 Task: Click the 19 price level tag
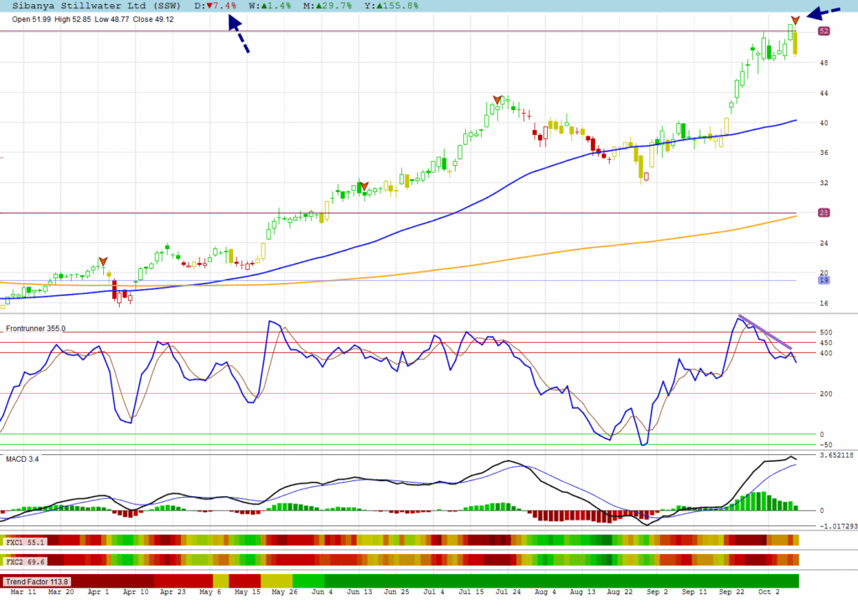(824, 280)
